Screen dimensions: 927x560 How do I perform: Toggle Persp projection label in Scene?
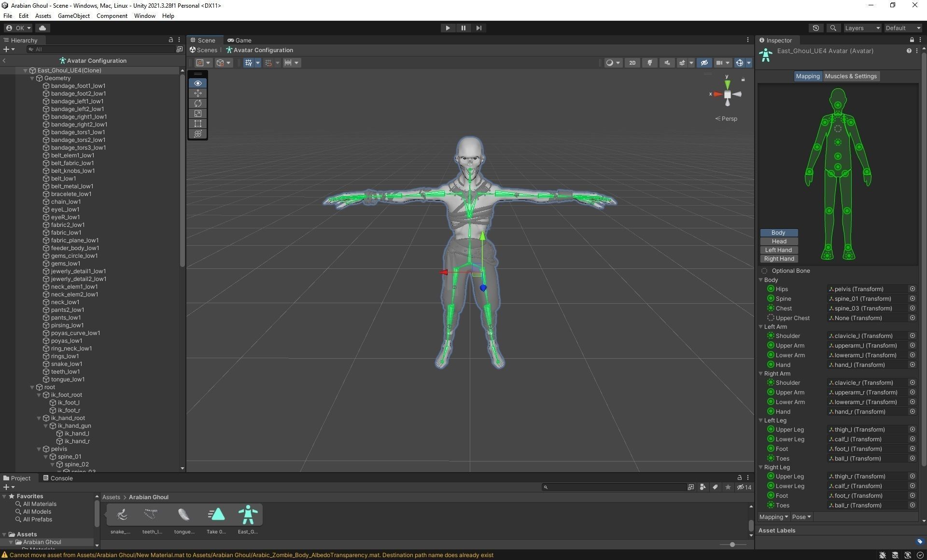pos(726,119)
